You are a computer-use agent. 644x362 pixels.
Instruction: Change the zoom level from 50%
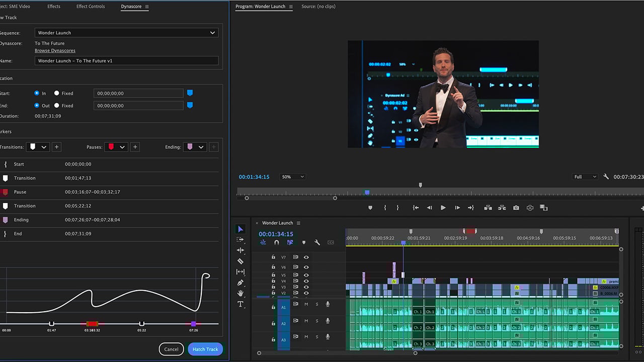(292, 176)
